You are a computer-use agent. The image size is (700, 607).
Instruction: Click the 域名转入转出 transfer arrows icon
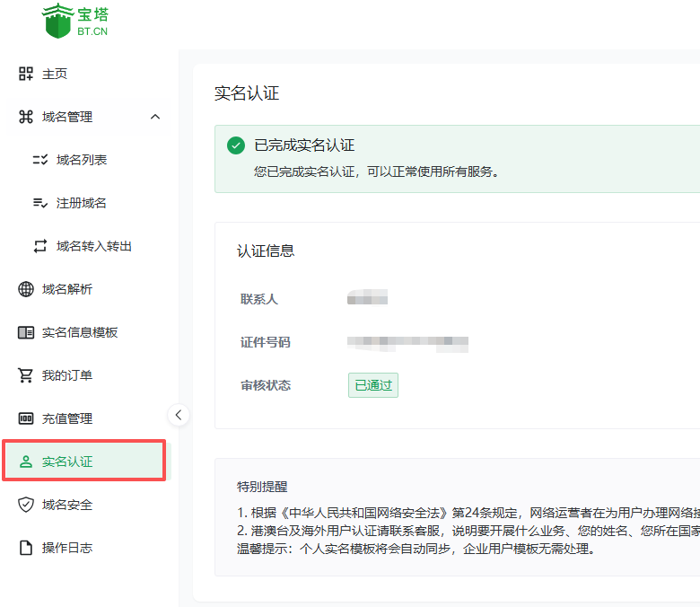pos(40,246)
